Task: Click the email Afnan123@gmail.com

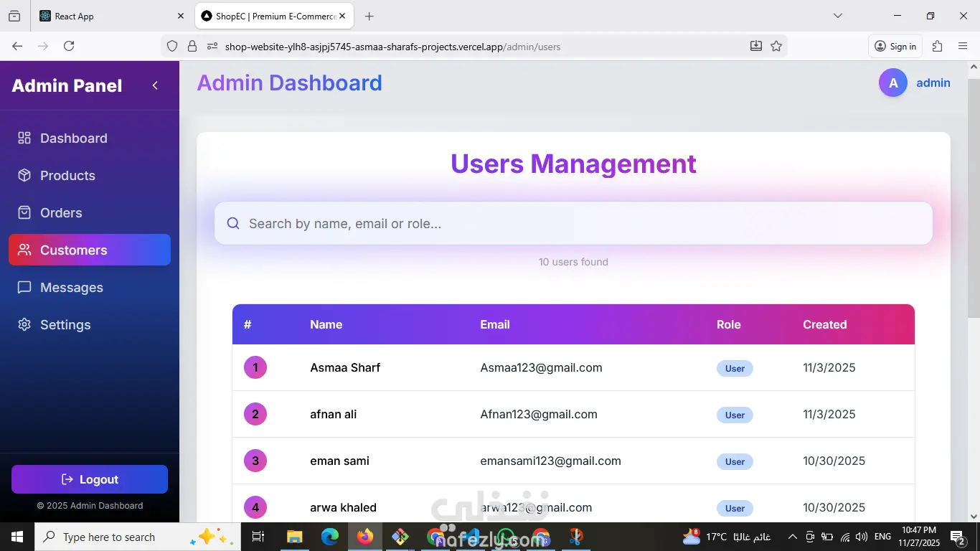Action: (539, 415)
